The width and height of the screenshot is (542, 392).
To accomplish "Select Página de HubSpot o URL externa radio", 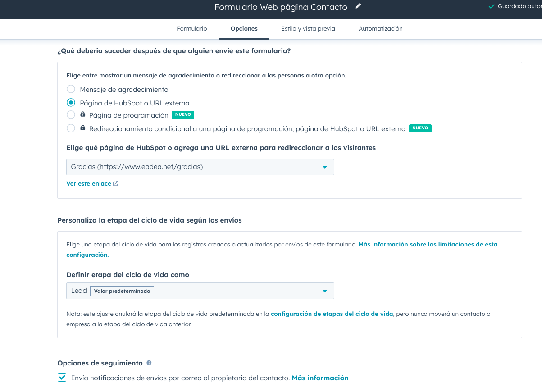I will [x=71, y=103].
